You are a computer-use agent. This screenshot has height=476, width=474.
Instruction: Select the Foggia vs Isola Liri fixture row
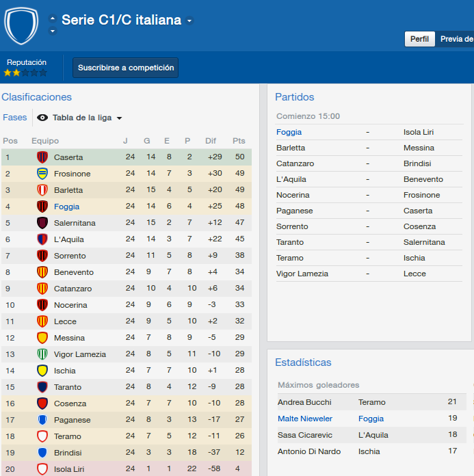click(x=369, y=132)
